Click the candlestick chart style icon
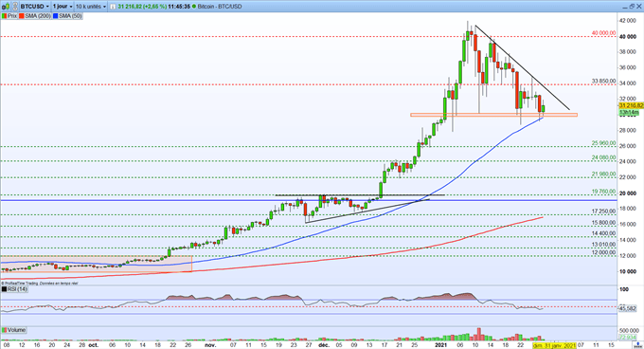This screenshot has width=644, height=349. tap(4, 7)
